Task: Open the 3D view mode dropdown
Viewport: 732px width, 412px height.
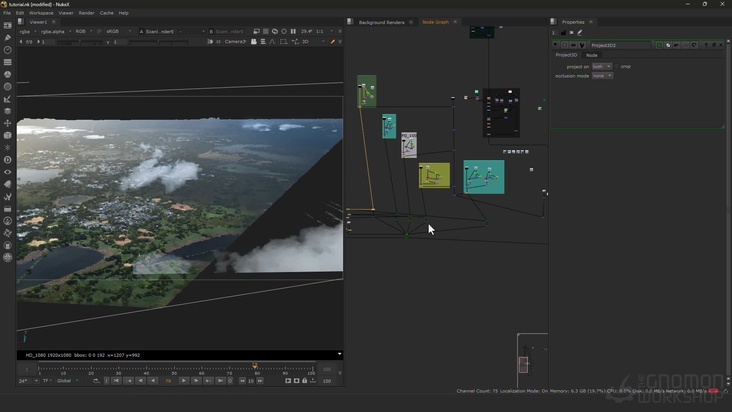Action: pyautogui.click(x=313, y=42)
